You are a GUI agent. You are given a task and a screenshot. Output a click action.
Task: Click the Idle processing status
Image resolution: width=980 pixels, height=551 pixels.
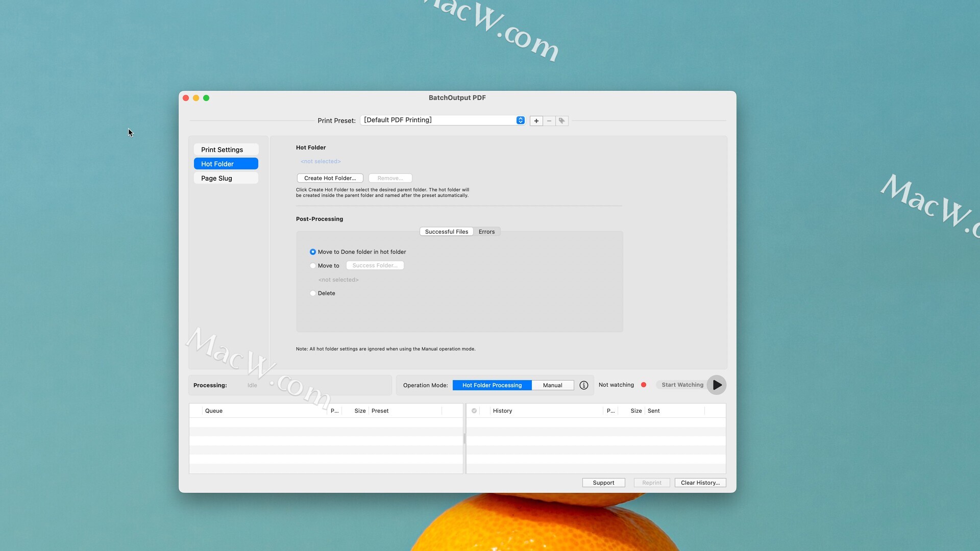tap(252, 386)
